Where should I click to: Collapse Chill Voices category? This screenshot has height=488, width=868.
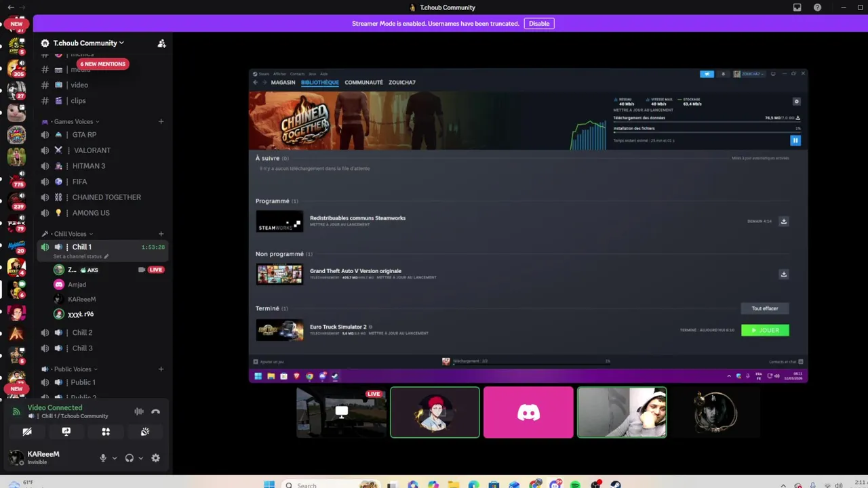[68, 234]
